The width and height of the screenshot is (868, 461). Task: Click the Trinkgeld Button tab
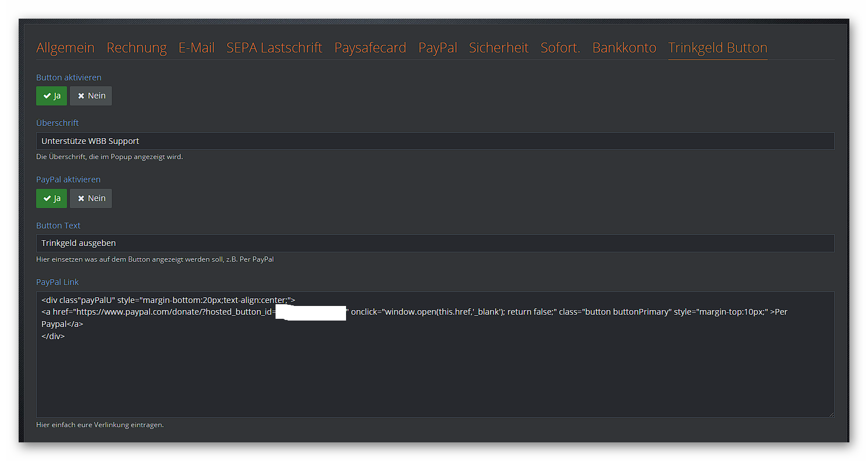coord(717,48)
